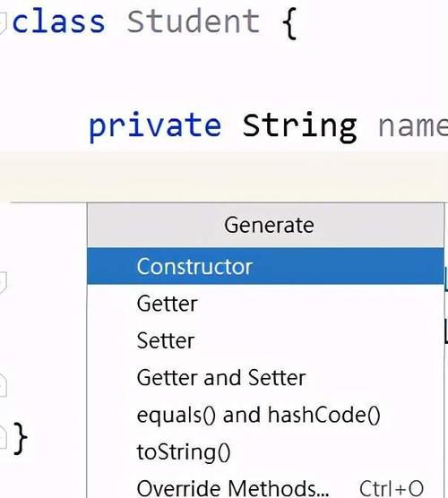This screenshot has width=448, height=498.
Task: Click the closing curly brace of the class
Action: point(21,439)
